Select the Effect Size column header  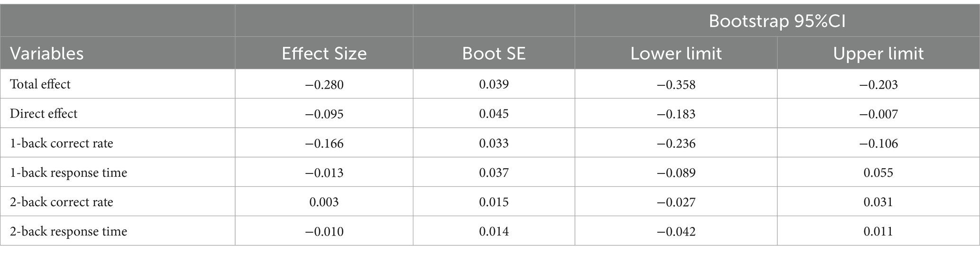click(x=324, y=54)
